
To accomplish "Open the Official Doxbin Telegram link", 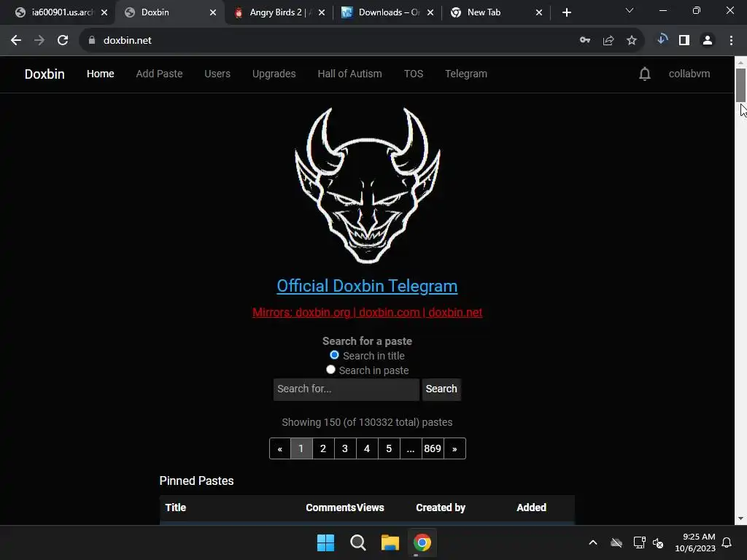I will click(368, 286).
